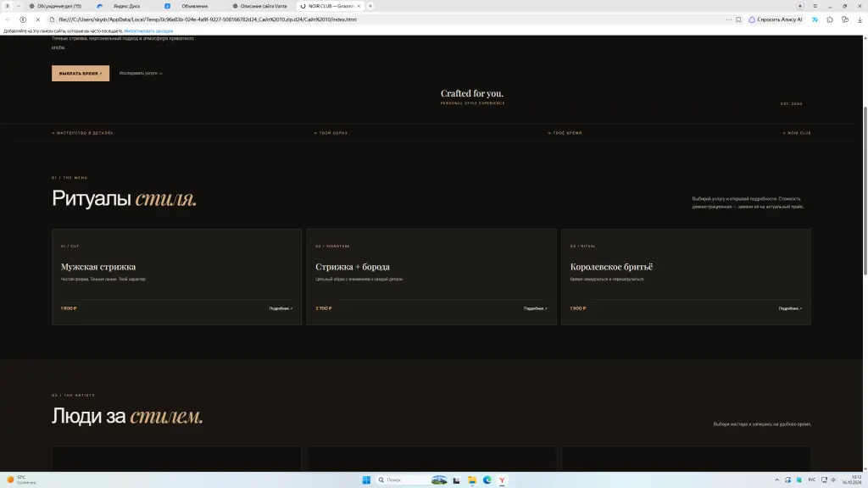Viewport: 868px width, 488px height.
Task: Bookmark this page with the bookmark icon
Action: [738, 19]
